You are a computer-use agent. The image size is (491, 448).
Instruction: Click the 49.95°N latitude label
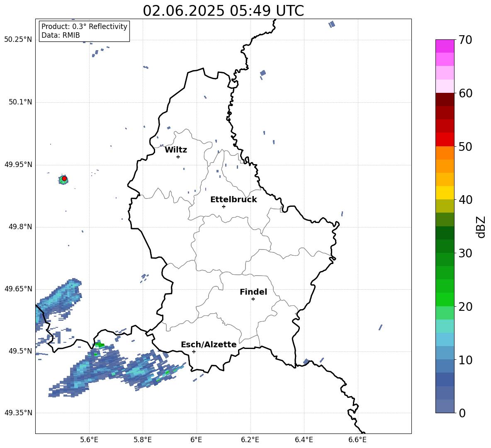18,165
